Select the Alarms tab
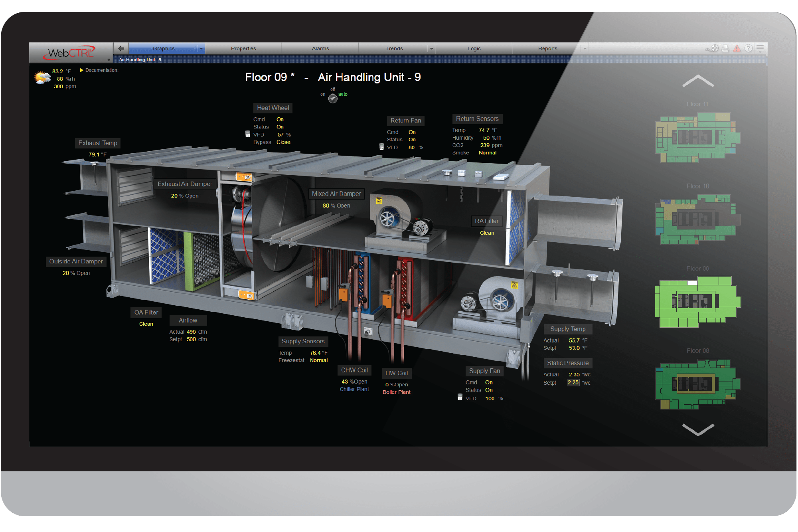Image resolution: width=798 pixels, height=532 pixels. (x=320, y=47)
